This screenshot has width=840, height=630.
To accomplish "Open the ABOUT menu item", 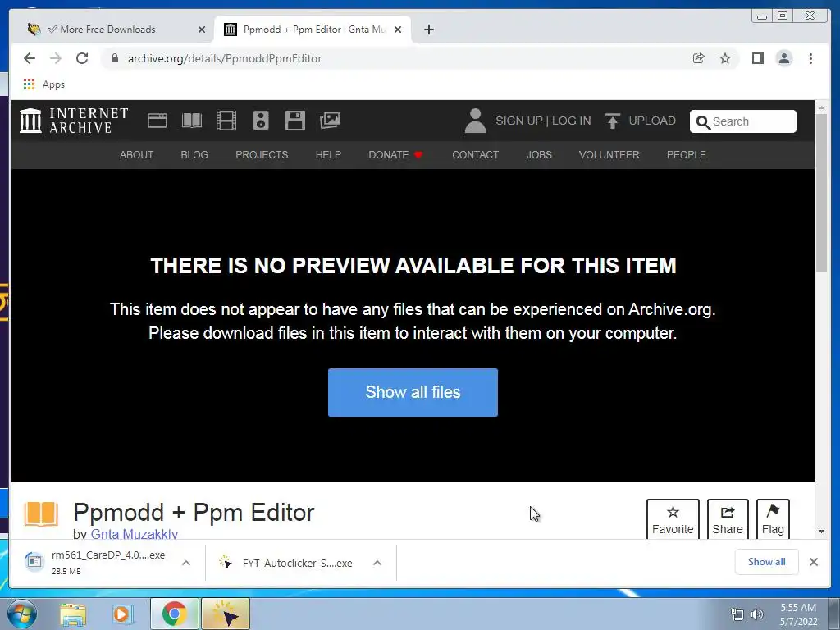I will (136, 155).
